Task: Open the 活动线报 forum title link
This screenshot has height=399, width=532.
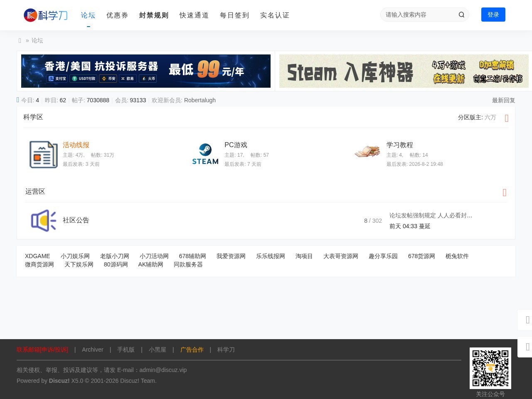Action: 76,145
